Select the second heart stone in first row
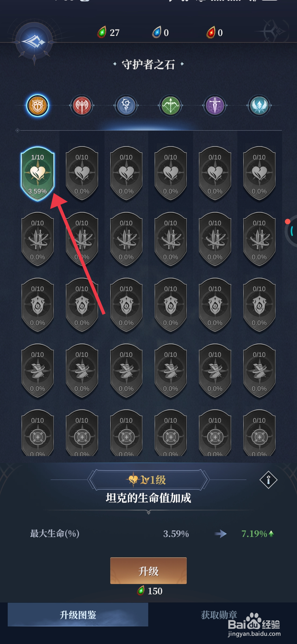 (82, 174)
